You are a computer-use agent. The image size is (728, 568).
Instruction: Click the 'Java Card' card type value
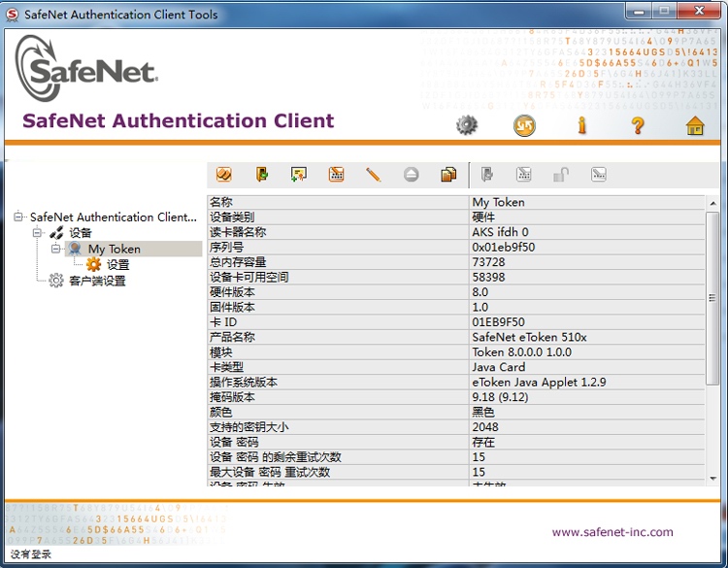pos(499,367)
